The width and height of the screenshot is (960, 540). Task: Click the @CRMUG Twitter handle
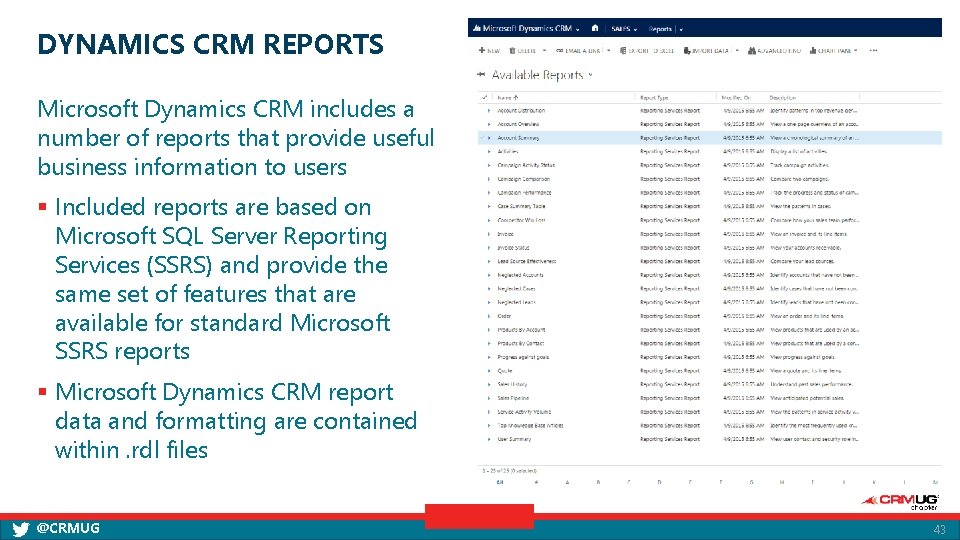coord(68,528)
